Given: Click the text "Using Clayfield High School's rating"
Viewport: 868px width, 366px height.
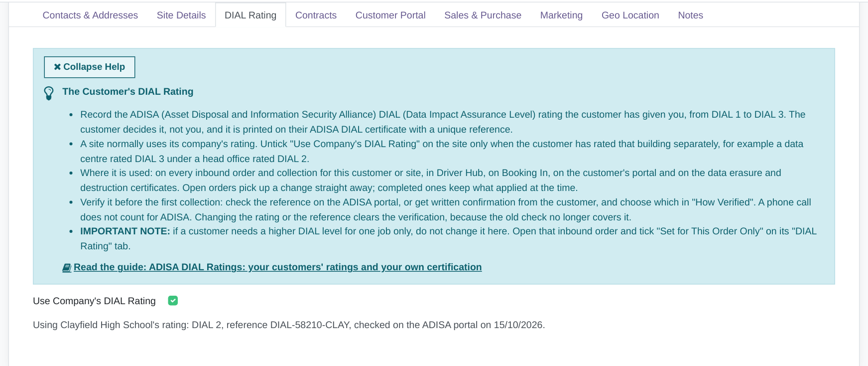Looking at the screenshot, I should tap(111, 325).
